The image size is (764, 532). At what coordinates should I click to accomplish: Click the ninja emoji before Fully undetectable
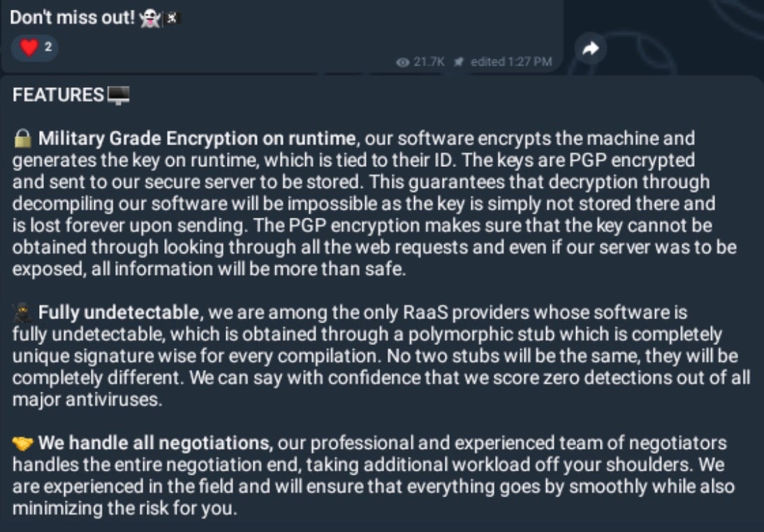(22, 313)
